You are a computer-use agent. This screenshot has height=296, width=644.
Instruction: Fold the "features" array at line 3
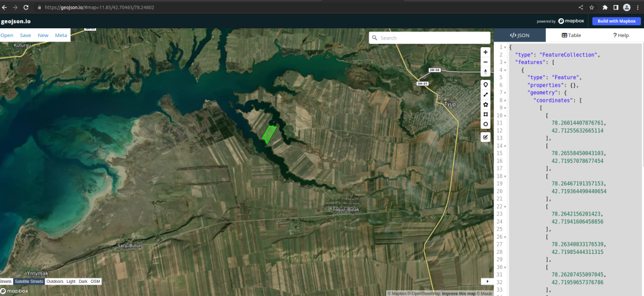pyautogui.click(x=505, y=62)
